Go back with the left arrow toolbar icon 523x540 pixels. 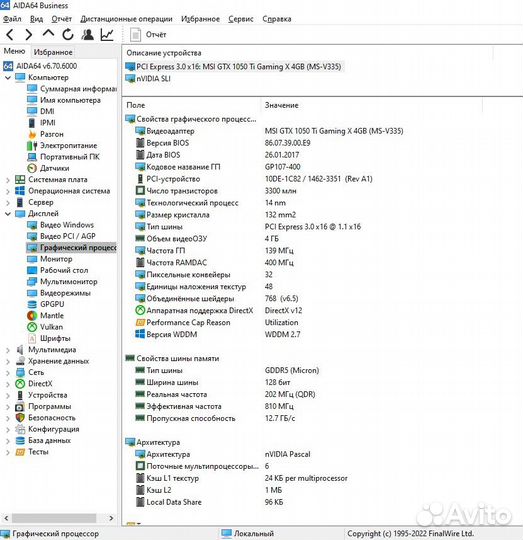coord(10,34)
